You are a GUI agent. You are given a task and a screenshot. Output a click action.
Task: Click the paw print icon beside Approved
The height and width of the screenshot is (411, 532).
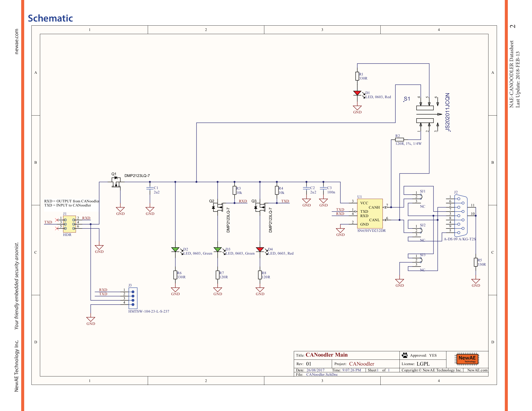click(x=405, y=355)
